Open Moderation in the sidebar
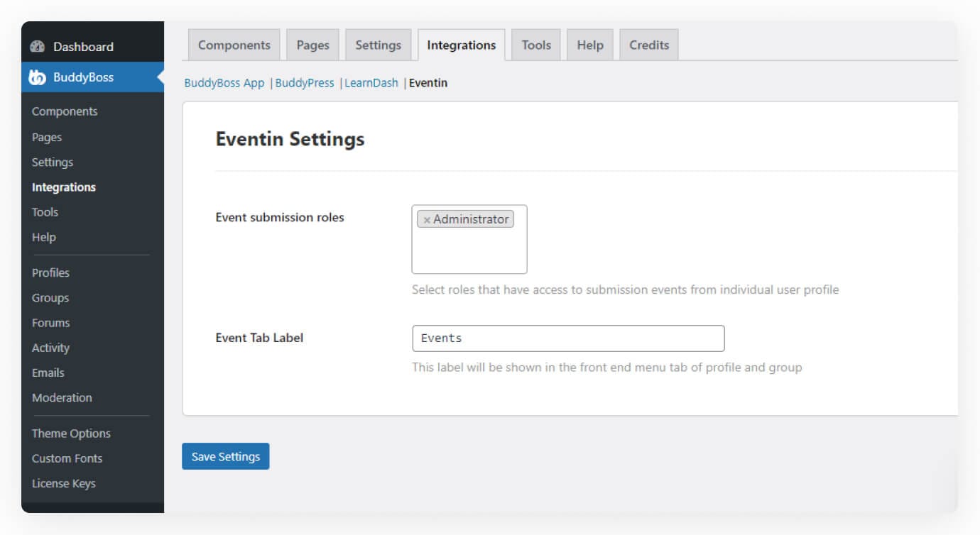The image size is (980, 535). pos(62,397)
